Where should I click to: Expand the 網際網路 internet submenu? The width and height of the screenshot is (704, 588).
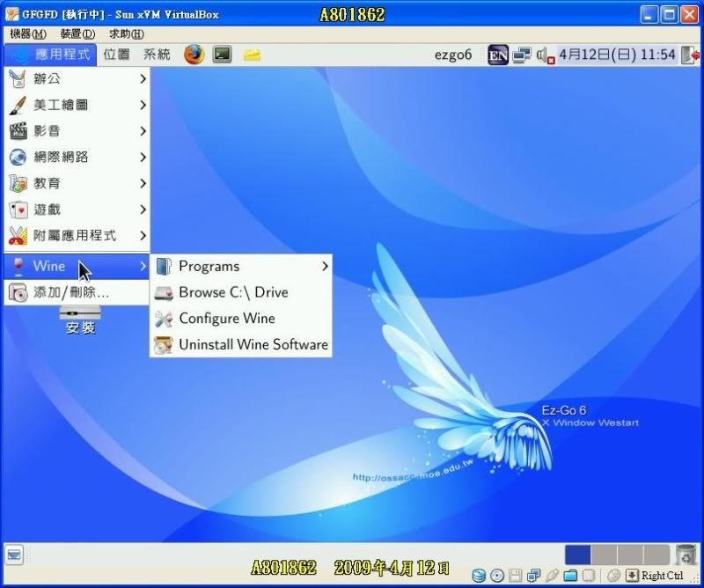[77, 158]
